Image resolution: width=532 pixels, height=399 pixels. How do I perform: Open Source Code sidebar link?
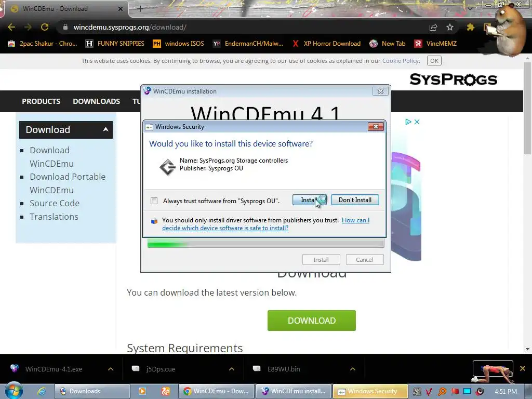coord(55,203)
